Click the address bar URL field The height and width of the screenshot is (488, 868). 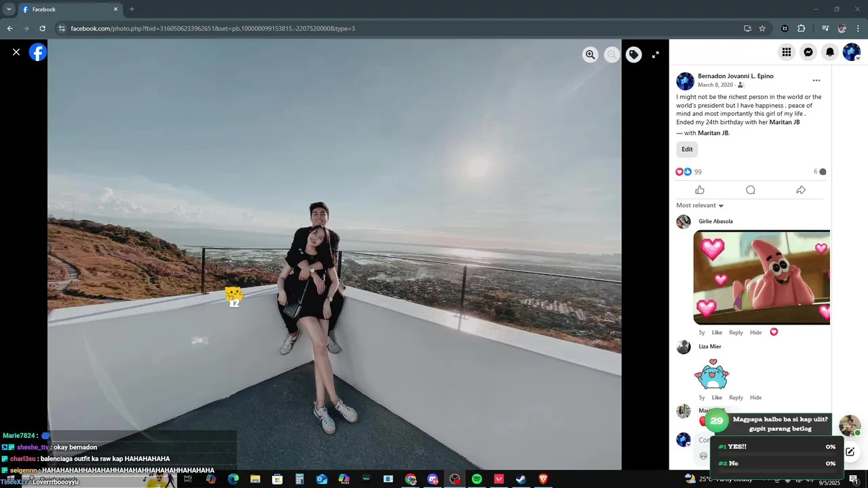[x=400, y=28]
